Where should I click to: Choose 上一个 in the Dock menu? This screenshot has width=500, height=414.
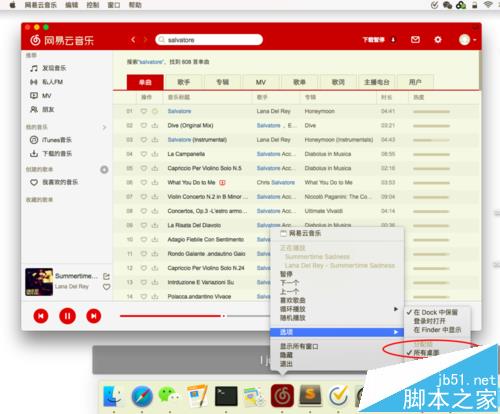(x=289, y=292)
